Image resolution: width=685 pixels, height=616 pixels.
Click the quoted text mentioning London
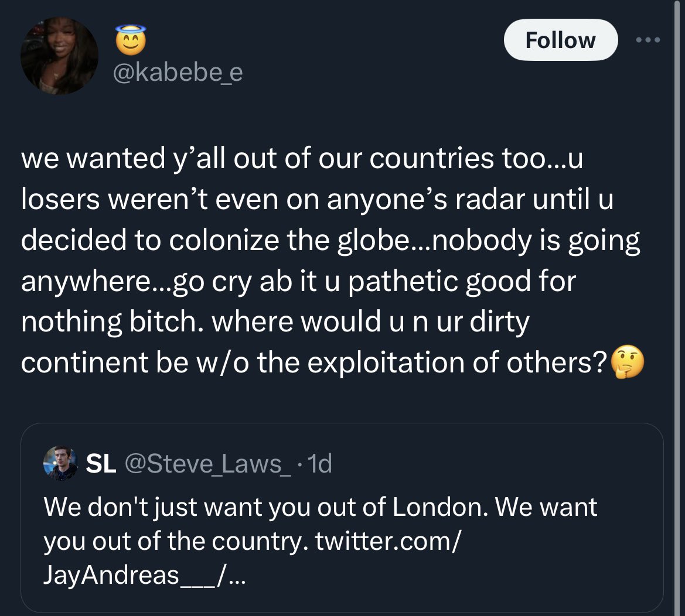(x=320, y=507)
